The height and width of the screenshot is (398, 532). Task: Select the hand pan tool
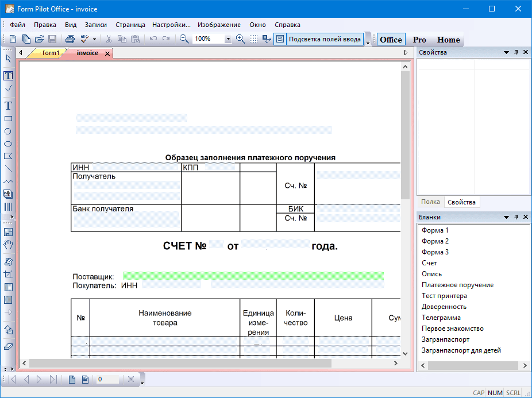8,245
